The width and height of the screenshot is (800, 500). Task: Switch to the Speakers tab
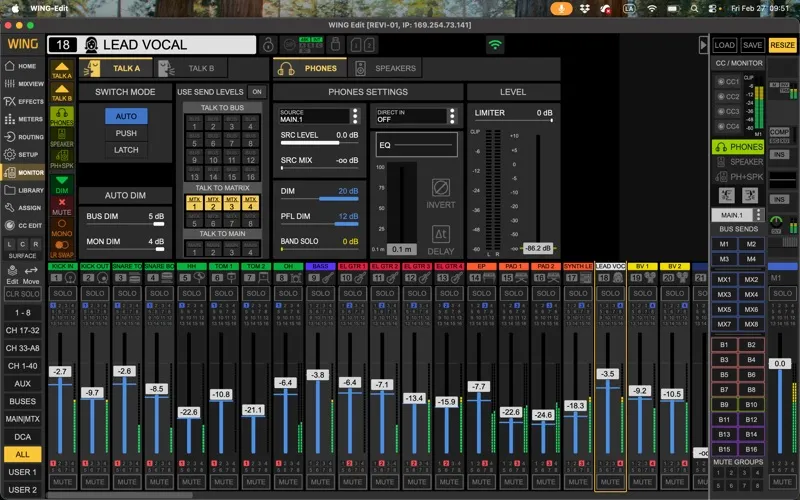(x=385, y=68)
